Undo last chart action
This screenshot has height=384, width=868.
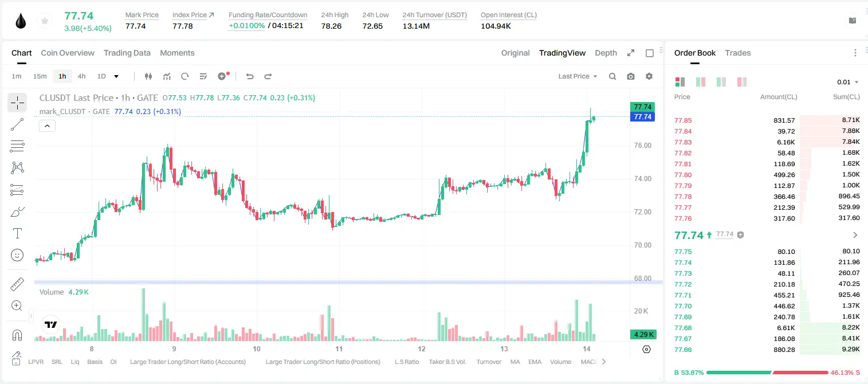pyautogui.click(x=250, y=76)
